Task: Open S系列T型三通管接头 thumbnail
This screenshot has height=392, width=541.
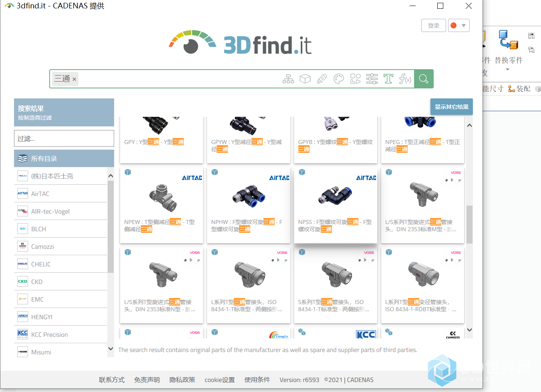Action: [337, 274]
